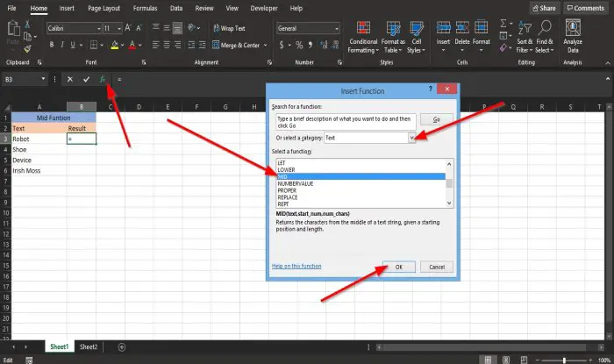Click the Orientation text angle icon
The image size is (614, 364).
[191, 28]
